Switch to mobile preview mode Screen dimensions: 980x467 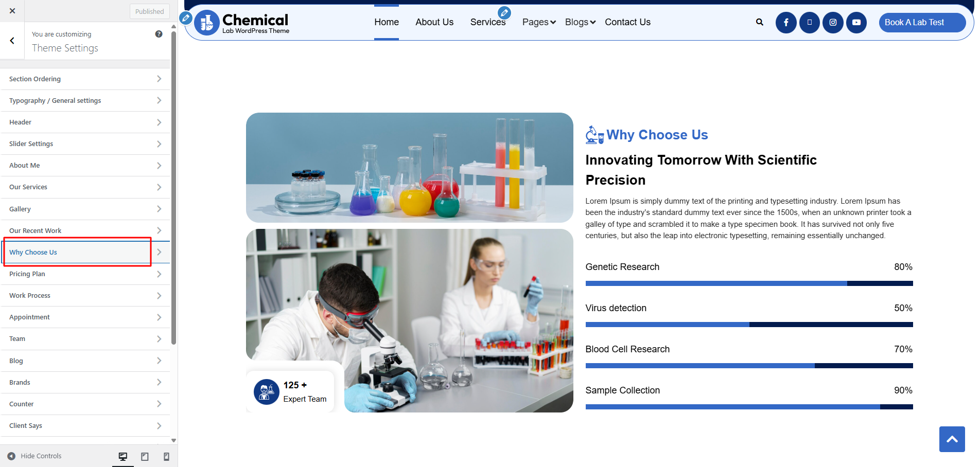(x=166, y=456)
